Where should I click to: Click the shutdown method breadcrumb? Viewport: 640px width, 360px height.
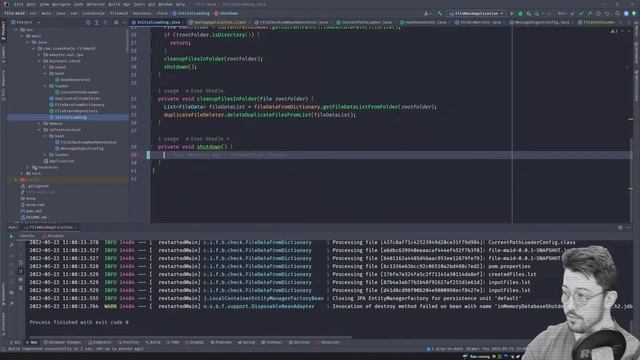click(x=226, y=13)
